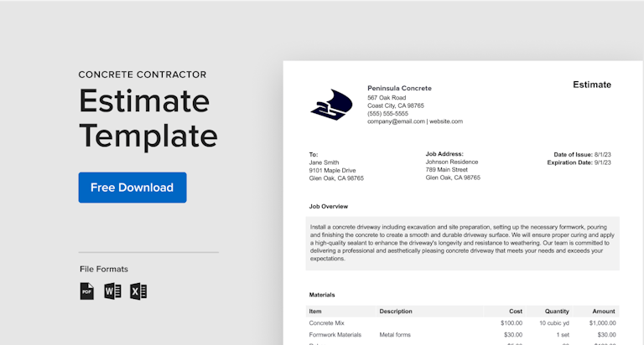Click the Peninsula Concrete logo
The width and height of the screenshot is (644, 345).
point(331,105)
